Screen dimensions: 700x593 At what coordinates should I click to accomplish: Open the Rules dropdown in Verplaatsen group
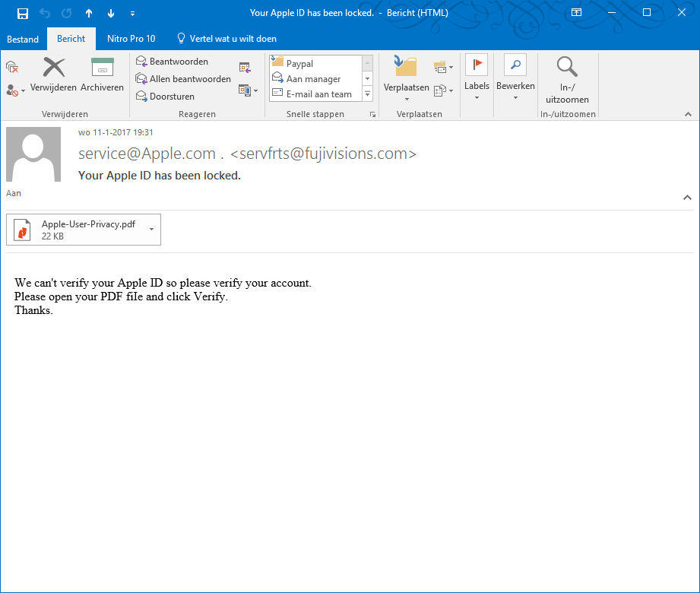tap(443, 68)
